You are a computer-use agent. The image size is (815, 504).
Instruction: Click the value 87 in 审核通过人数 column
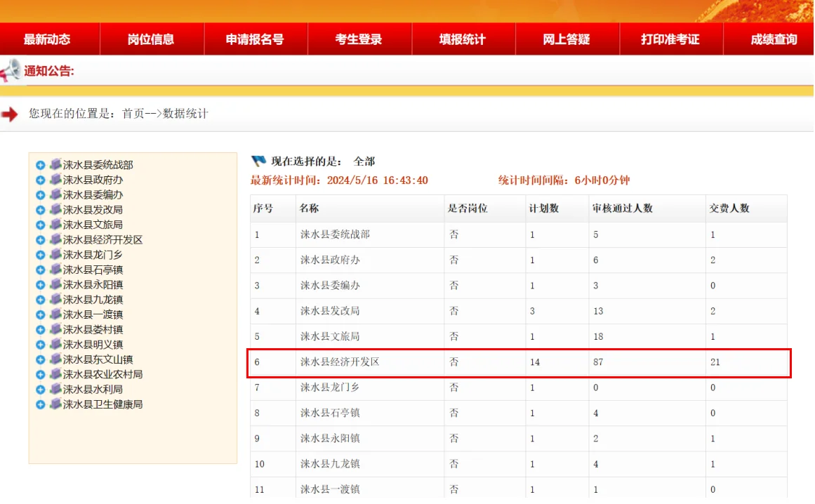coord(598,362)
